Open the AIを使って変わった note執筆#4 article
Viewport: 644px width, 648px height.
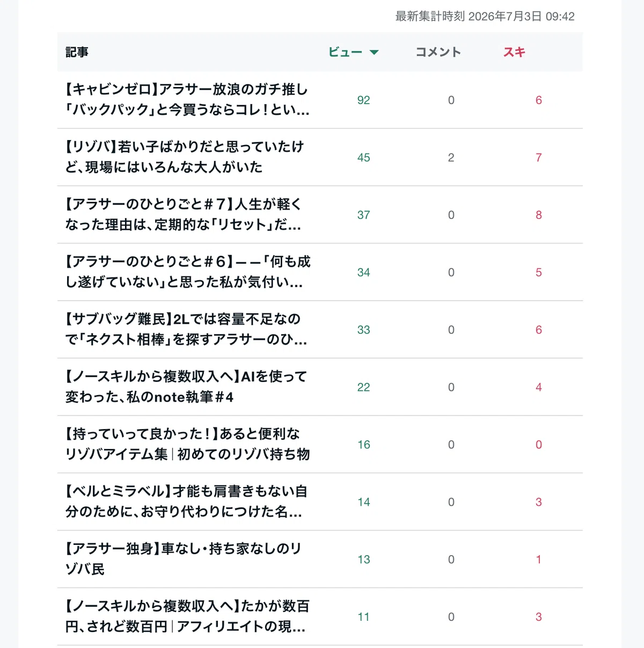186,387
